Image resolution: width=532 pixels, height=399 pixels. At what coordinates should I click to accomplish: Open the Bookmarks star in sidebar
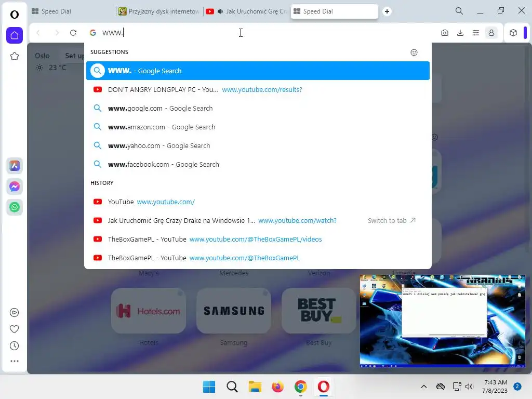coord(14,56)
